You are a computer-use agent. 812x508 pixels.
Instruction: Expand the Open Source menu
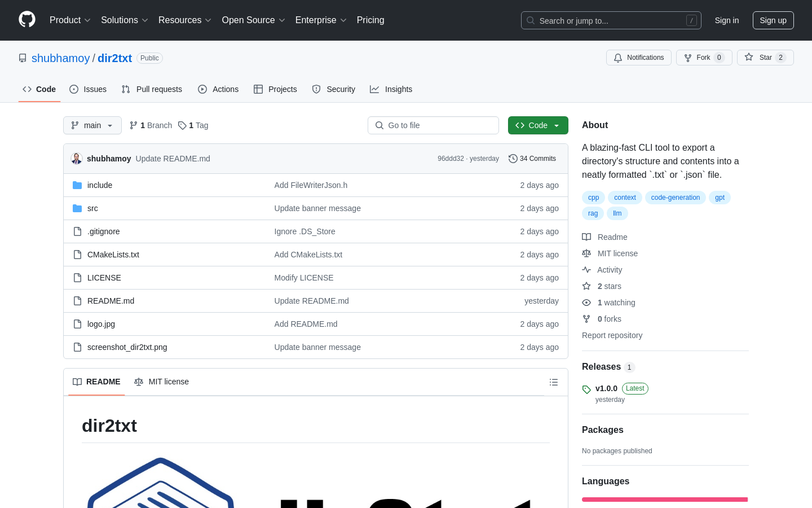point(253,20)
